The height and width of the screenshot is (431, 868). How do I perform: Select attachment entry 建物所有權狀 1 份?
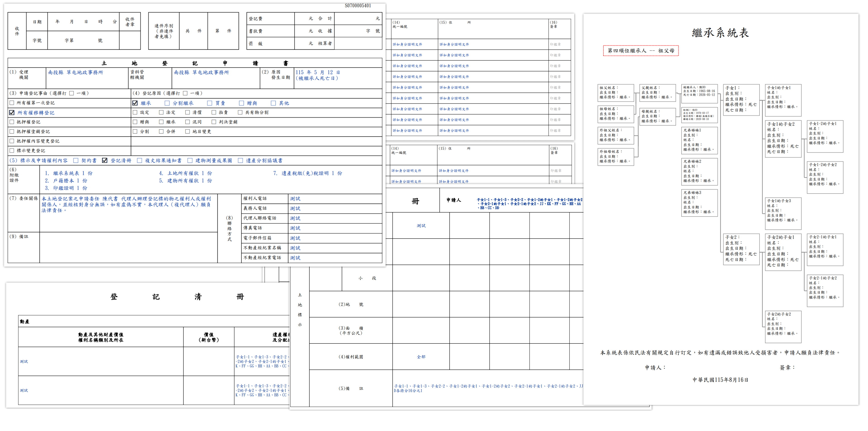point(186,181)
